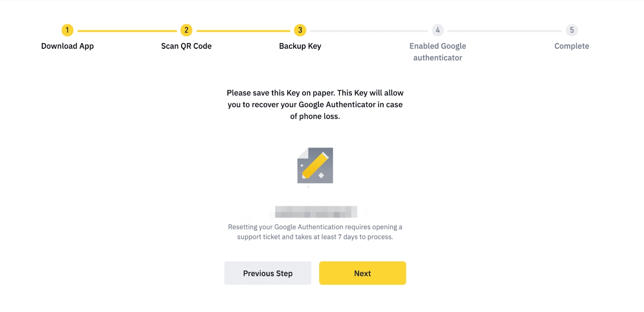The width and height of the screenshot is (644, 312).
Task: Click the paper and pencil illustration
Action: pos(315,165)
